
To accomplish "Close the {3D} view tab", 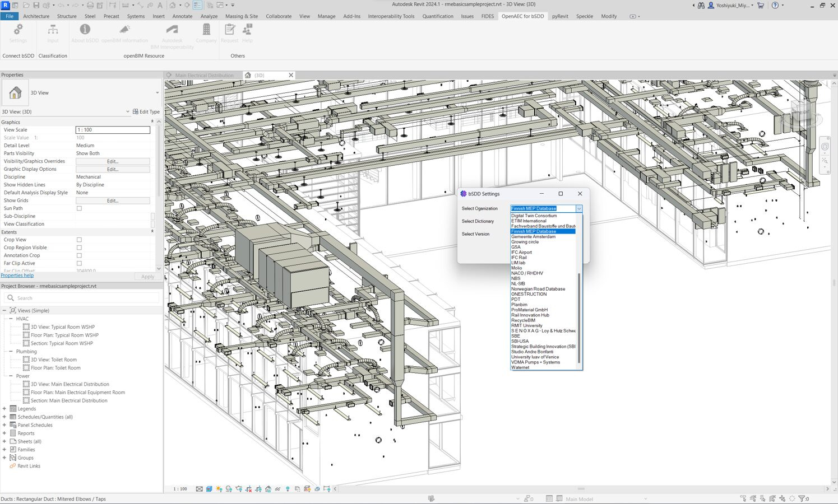I will [x=291, y=75].
